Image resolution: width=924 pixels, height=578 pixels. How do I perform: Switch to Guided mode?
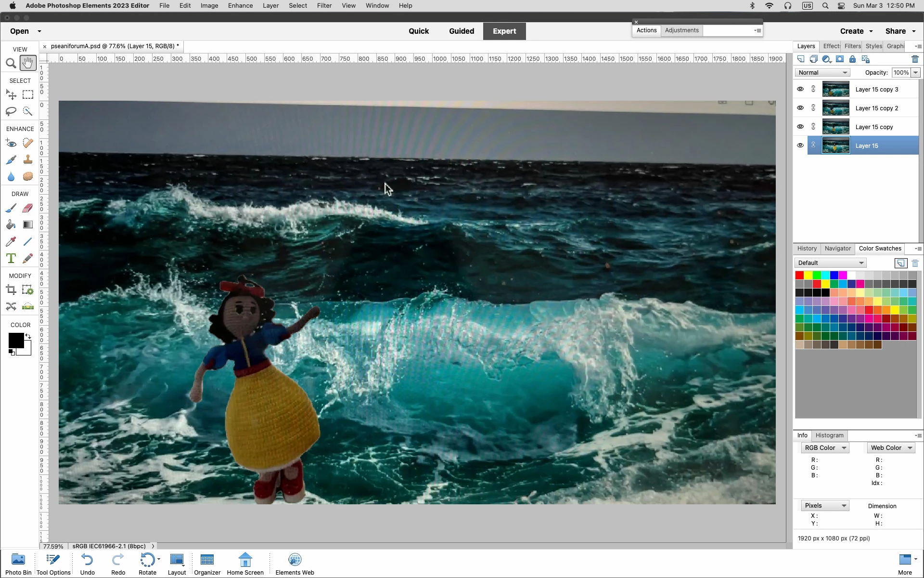pos(461,31)
